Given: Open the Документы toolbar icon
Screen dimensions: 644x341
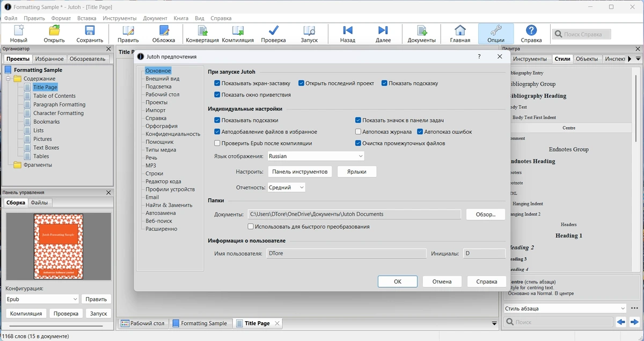Looking at the screenshot, I should [422, 34].
